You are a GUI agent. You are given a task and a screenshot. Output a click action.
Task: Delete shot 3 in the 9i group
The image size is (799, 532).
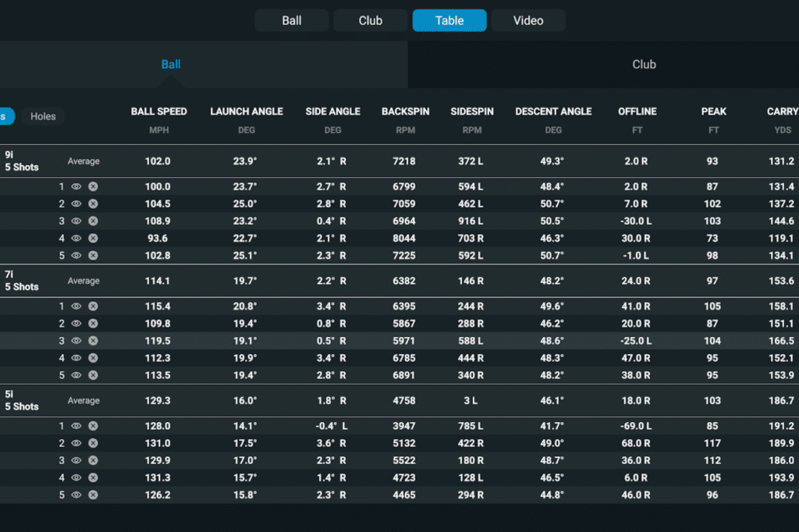[x=93, y=222]
